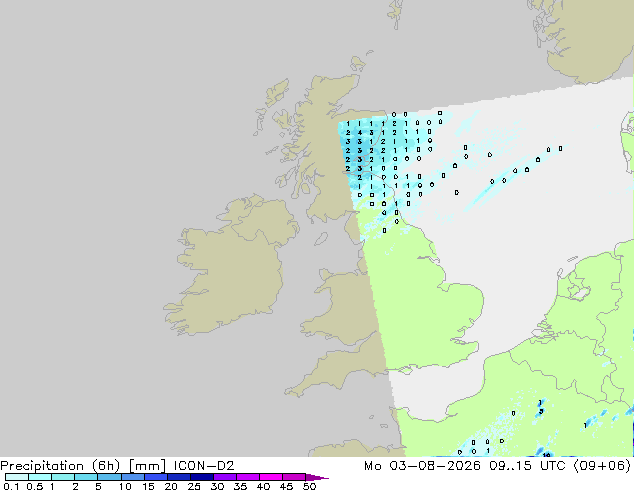Click the legend value "15"
Screen dimensions: 634x490
tap(148, 486)
